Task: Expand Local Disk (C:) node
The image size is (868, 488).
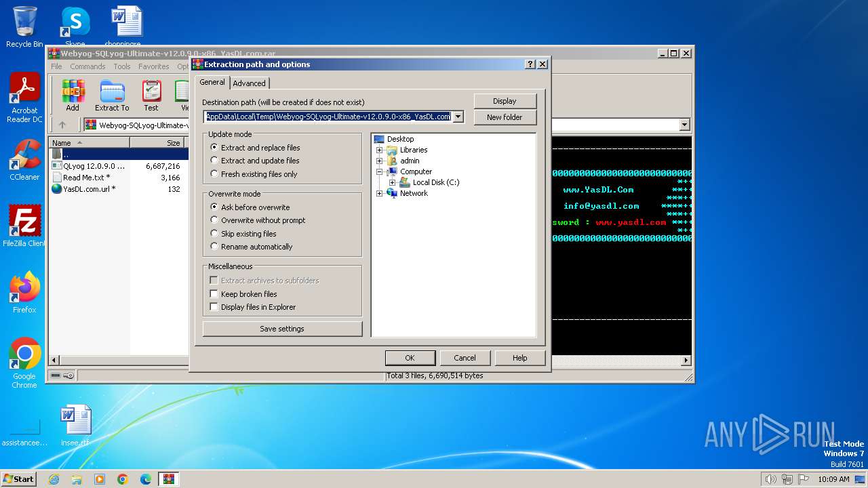Action: (x=392, y=182)
